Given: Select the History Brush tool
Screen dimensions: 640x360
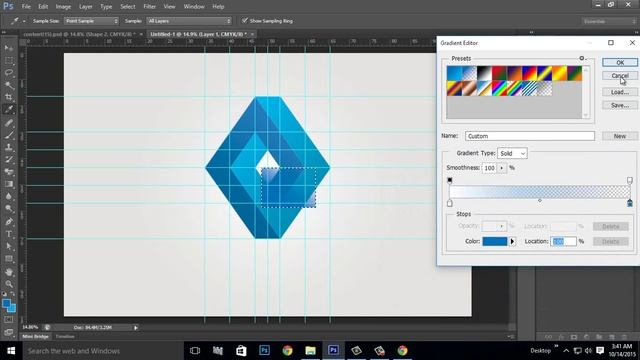Looking at the screenshot, I should pyautogui.click(x=9, y=159).
